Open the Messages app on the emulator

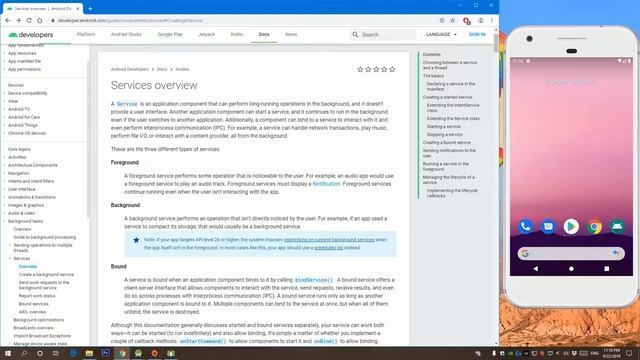[548, 227]
